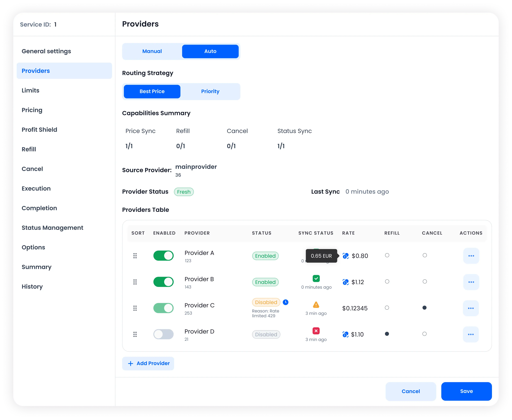Open the Pricing section

point(64,110)
